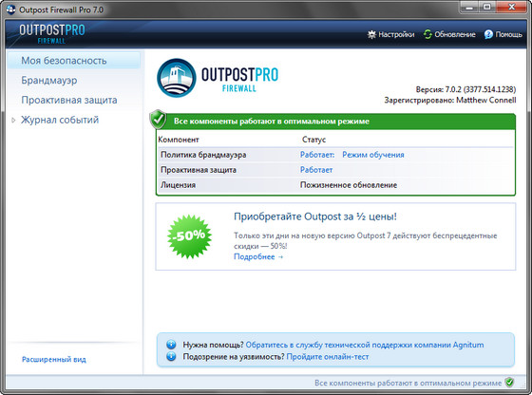Click the blue Помощь question icon
The width and height of the screenshot is (532, 395).
coord(488,34)
